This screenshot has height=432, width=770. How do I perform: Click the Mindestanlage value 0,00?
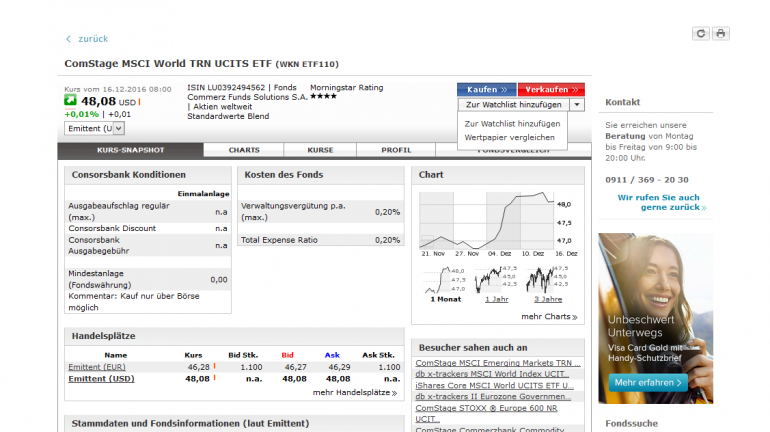coord(219,280)
